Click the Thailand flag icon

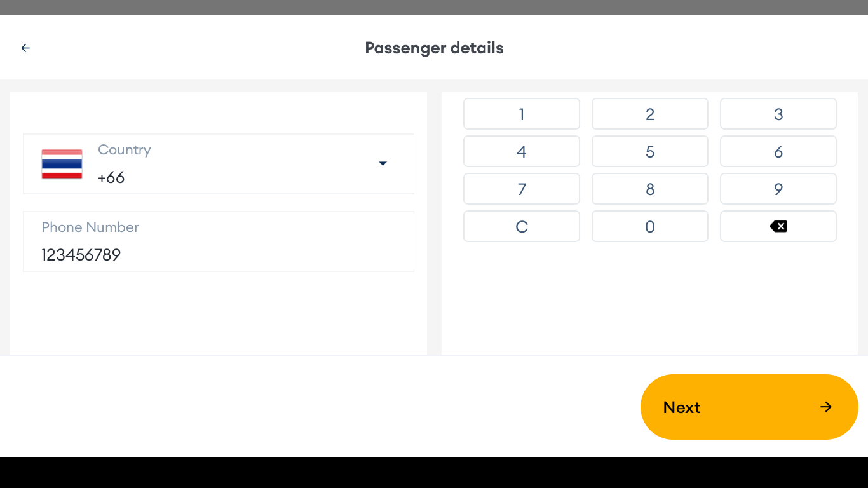[x=62, y=164]
